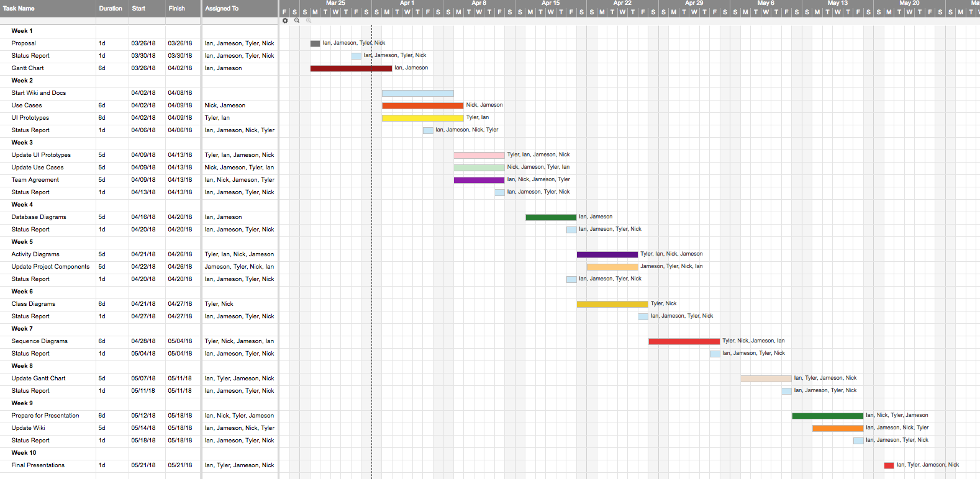Open Gantt chart settings gear icon

point(285,20)
